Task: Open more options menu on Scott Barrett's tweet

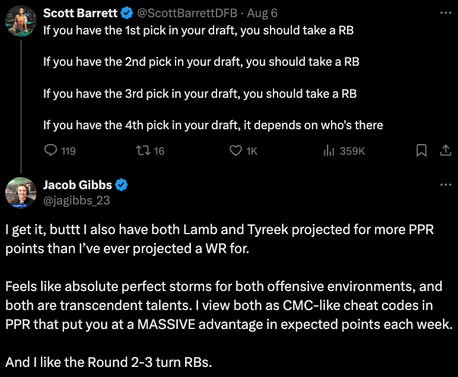Action: pyautogui.click(x=445, y=13)
